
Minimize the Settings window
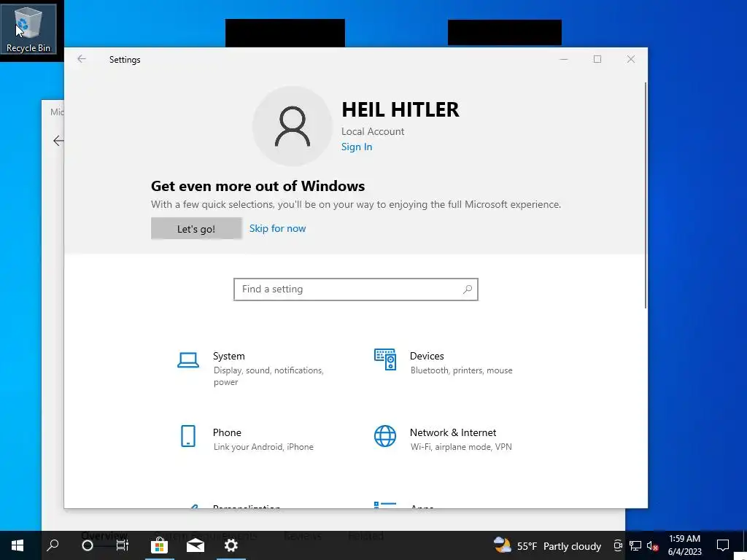[x=564, y=59]
